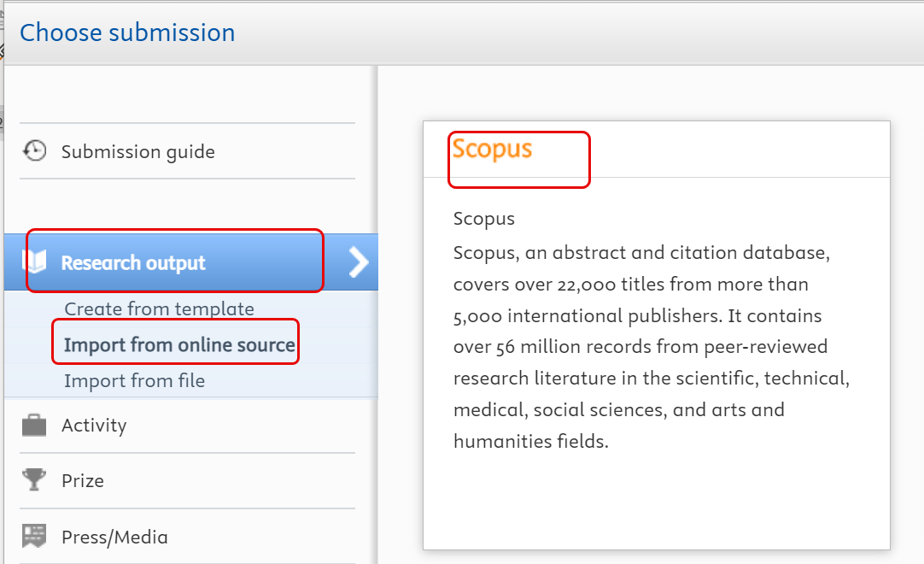The height and width of the screenshot is (564, 924).
Task: Select Create from template
Action: point(156,308)
